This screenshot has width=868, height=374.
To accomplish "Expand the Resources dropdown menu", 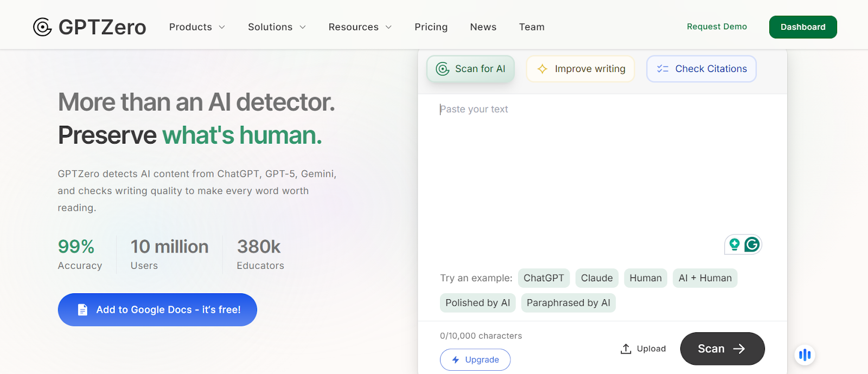I will pyautogui.click(x=360, y=27).
